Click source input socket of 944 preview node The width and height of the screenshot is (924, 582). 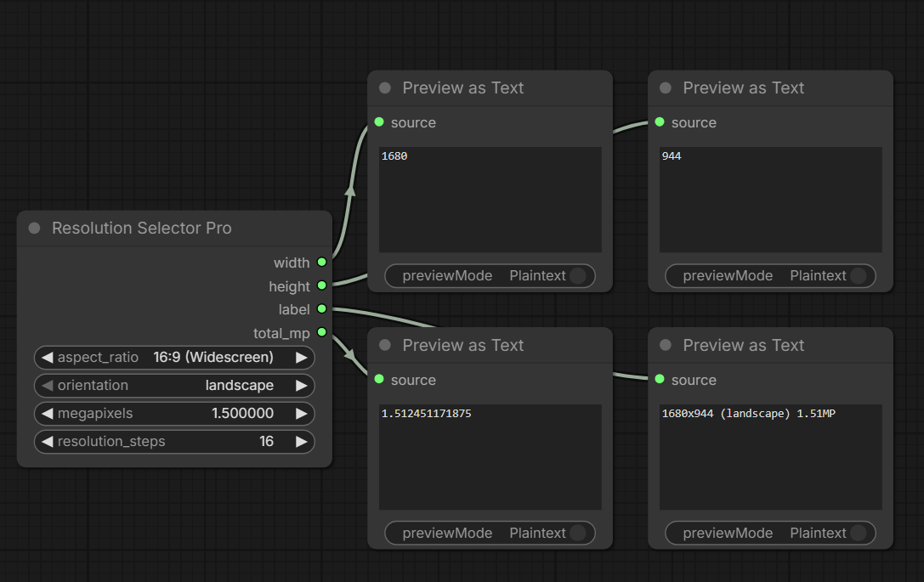(x=660, y=122)
